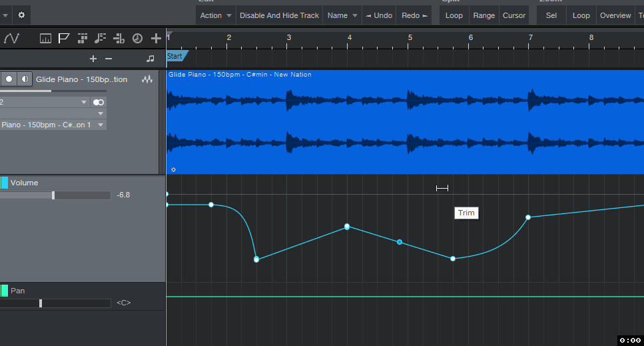The width and height of the screenshot is (644, 346).
Task: Click the Pan value <C>
Action: point(124,303)
